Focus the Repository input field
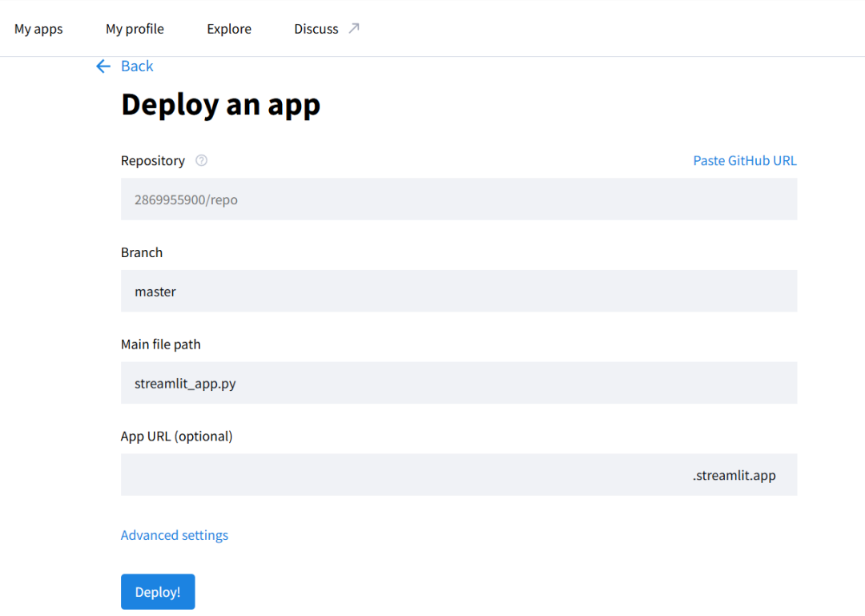Image resolution: width=865 pixels, height=616 pixels. (x=458, y=199)
